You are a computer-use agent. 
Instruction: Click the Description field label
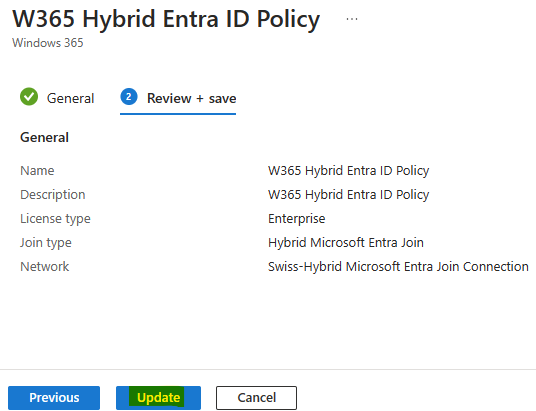pos(53,195)
